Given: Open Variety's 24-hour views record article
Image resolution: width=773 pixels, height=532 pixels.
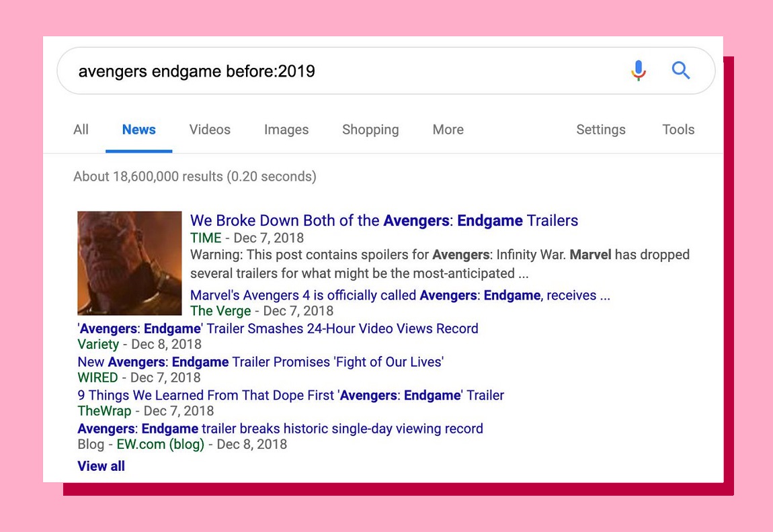Looking at the screenshot, I should click(278, 328).
